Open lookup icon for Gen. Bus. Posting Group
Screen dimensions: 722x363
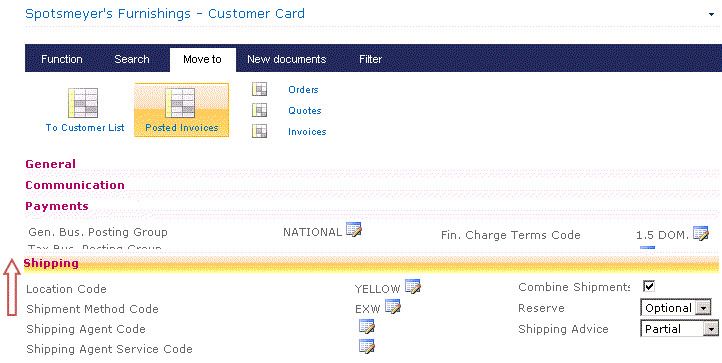(x=354, y=229)
